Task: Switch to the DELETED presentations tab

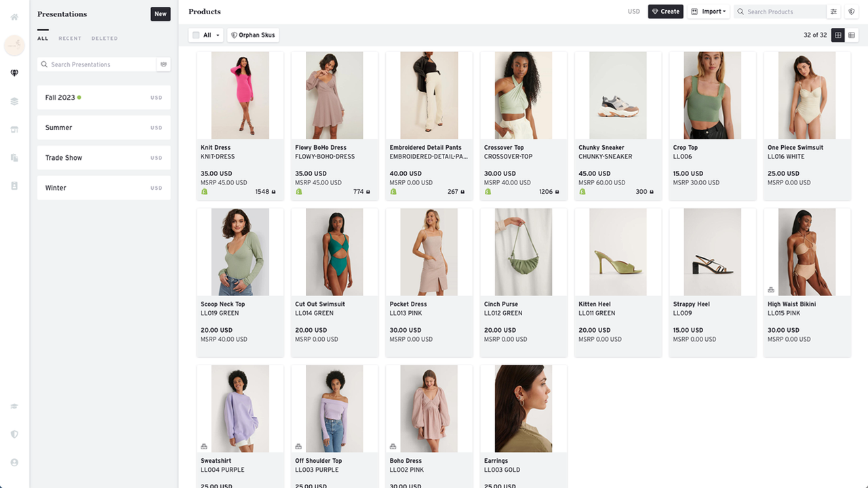Action: point(104,39)
